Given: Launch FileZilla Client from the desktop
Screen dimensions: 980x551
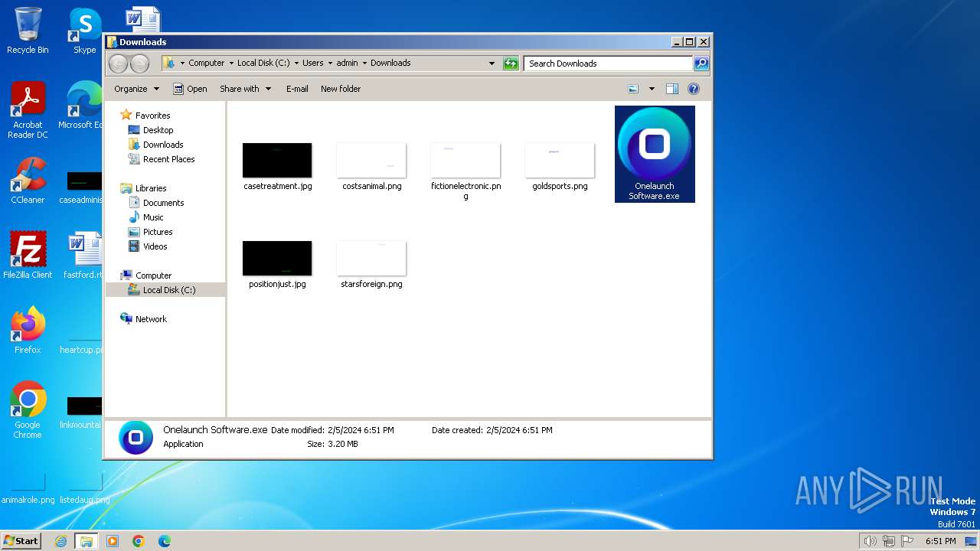Looking at the screenshot, I should [28, 255].
